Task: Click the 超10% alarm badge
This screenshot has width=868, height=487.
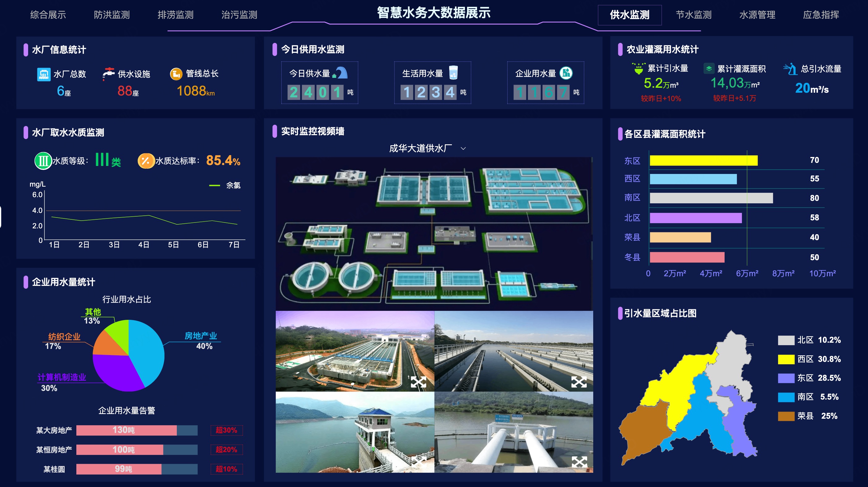Action: click(227, 469)
